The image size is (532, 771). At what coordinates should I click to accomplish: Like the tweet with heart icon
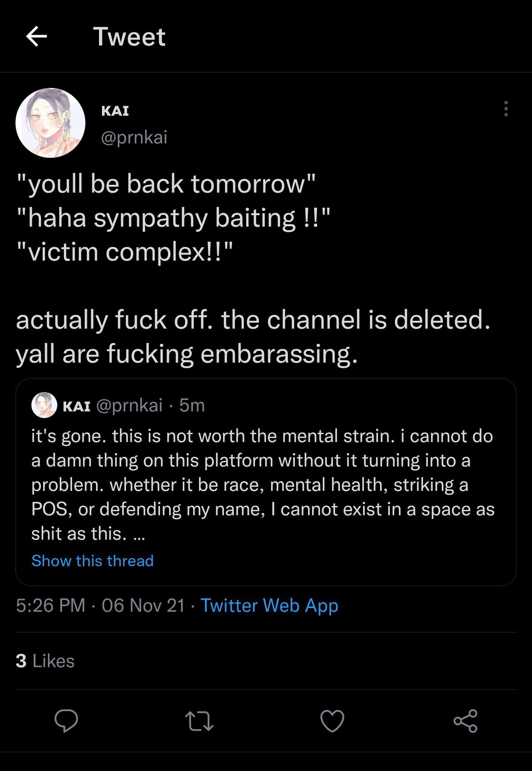332,721
